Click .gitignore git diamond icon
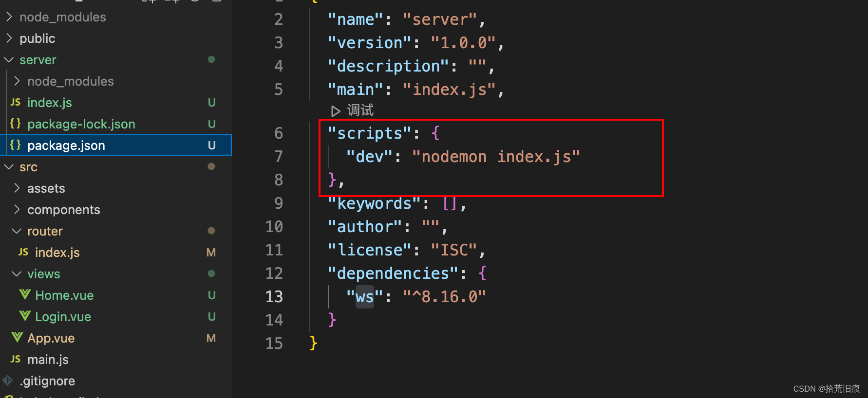The width and height of the screenshot is (868, 398). click(x=8, y=380)
